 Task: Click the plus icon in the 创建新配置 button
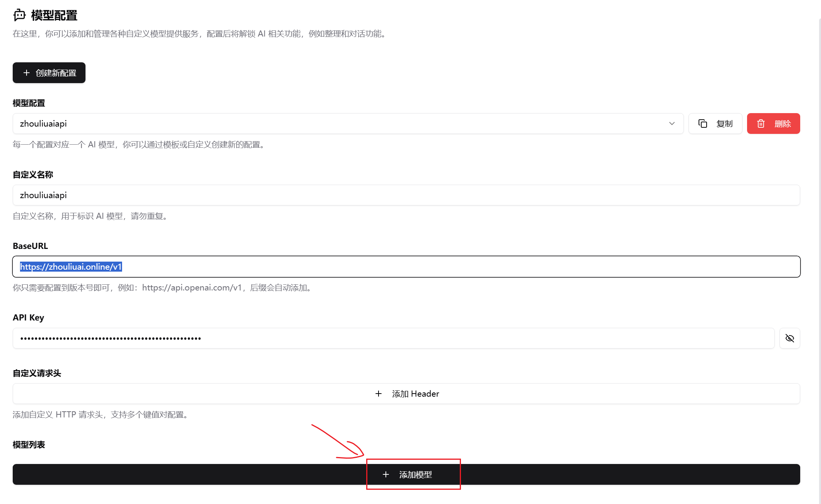click(x=26, y=73)
